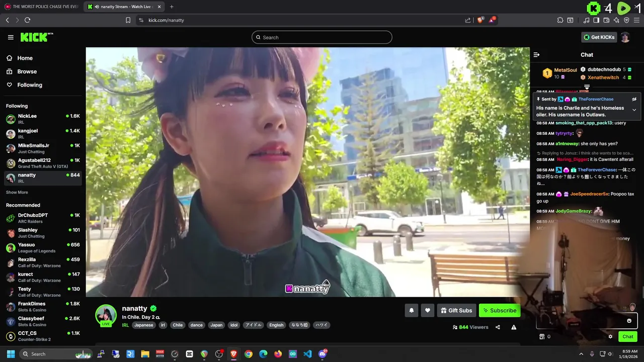The image size is (644, 362).
Task: Click the notification bell button
Action: 411,311
